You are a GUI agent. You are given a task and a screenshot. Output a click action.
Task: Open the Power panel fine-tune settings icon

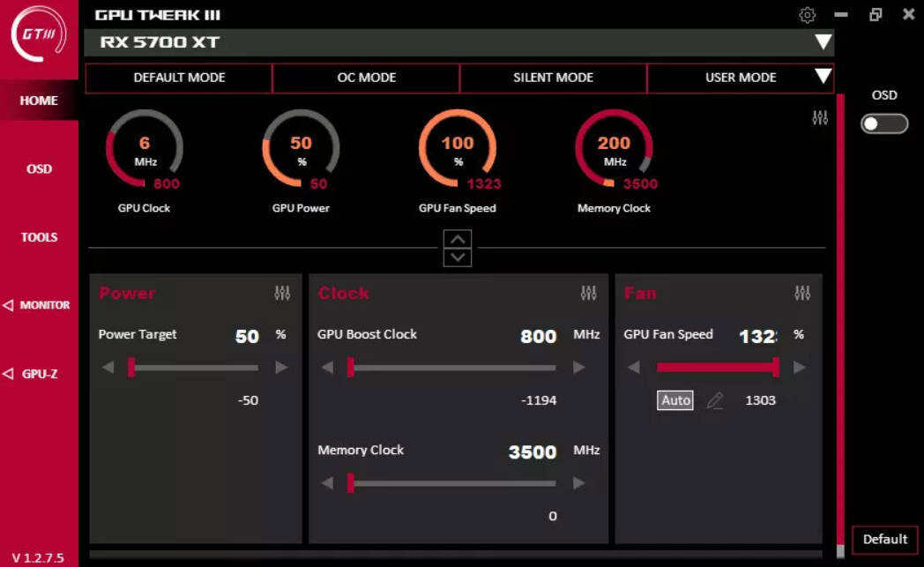pos(283,293)
